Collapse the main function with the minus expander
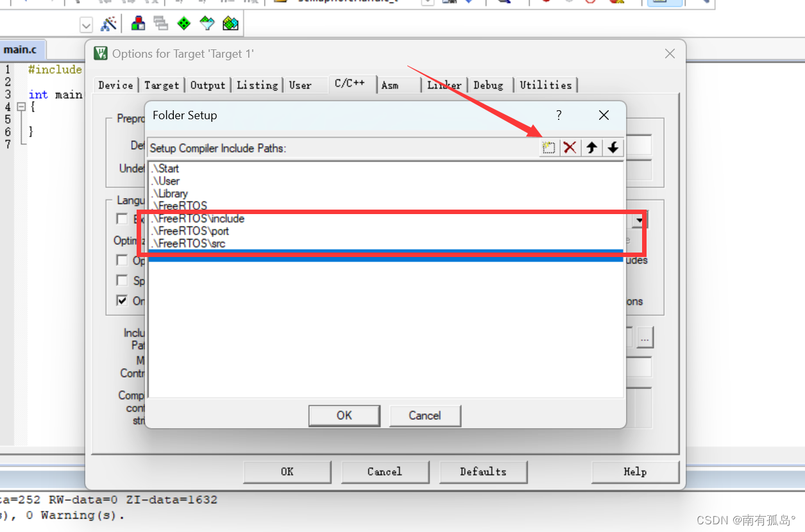805x532 pixels. tap(20, 106)
